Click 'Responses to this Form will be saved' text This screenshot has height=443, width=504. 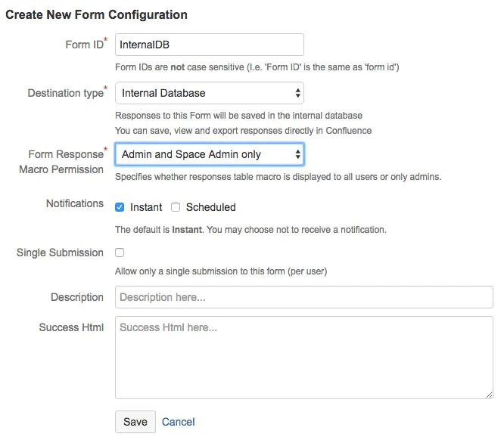click(x=238, y=116)
